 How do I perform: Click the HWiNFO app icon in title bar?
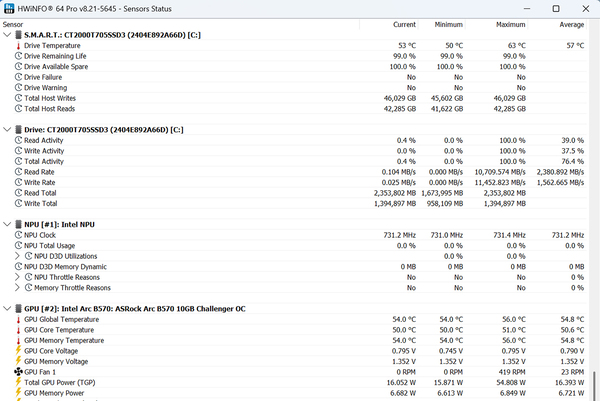[9, 8]
